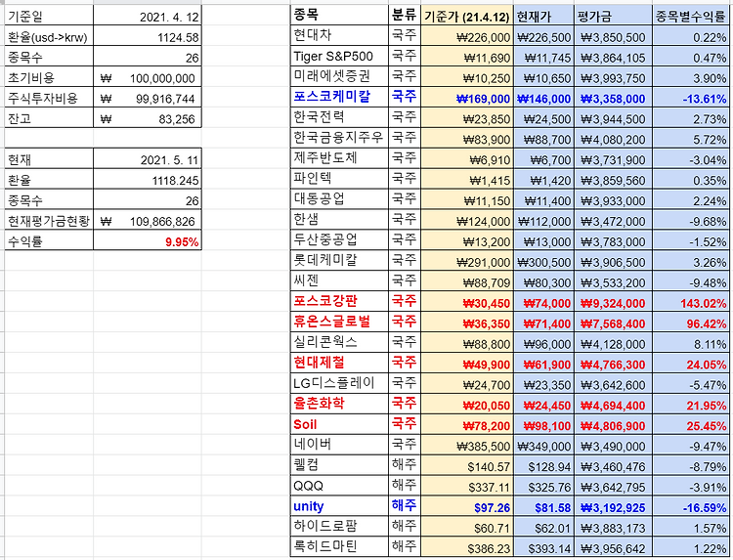Screen dimensions: 733x560
Task: Click the 환율(usd->krw) label cell
Action: point(49,36)
